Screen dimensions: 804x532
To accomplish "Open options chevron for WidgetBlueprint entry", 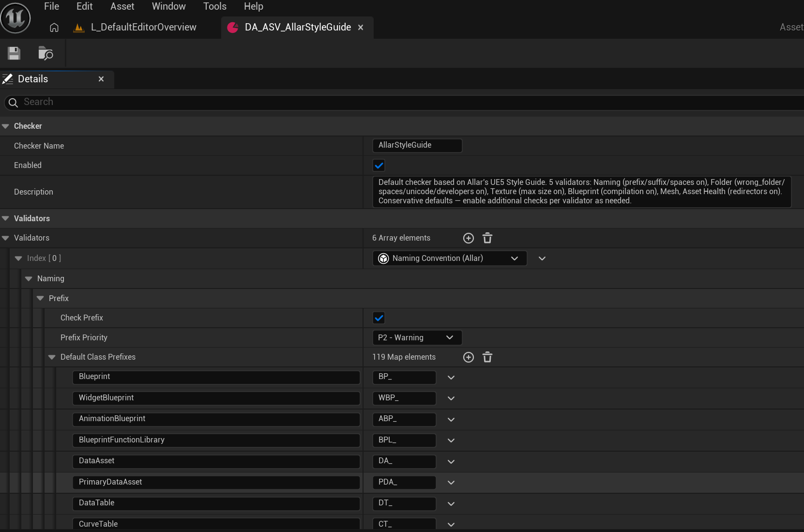I will point(451,398).
